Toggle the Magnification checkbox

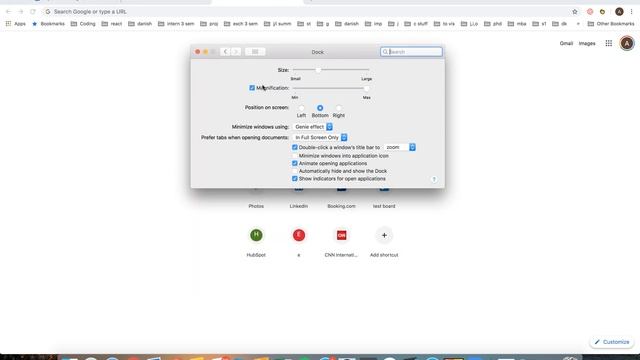pyautogui.click(x=252, y=88)
